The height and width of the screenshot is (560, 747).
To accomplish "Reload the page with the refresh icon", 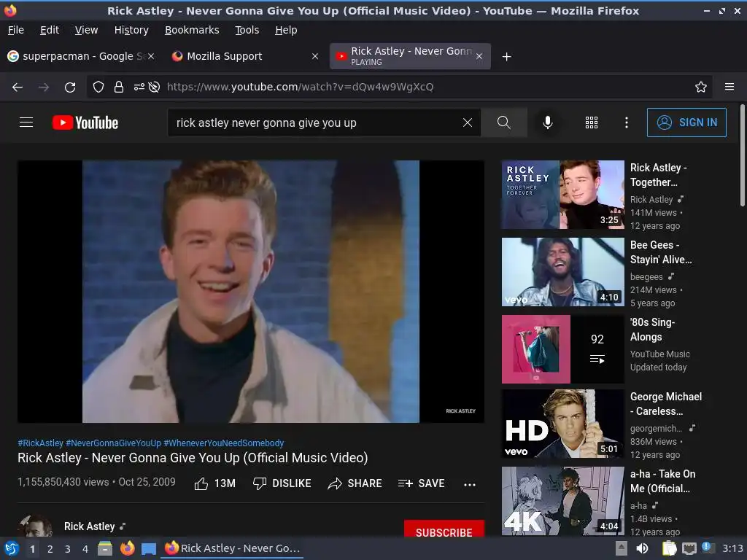I will tap(70, 87).
